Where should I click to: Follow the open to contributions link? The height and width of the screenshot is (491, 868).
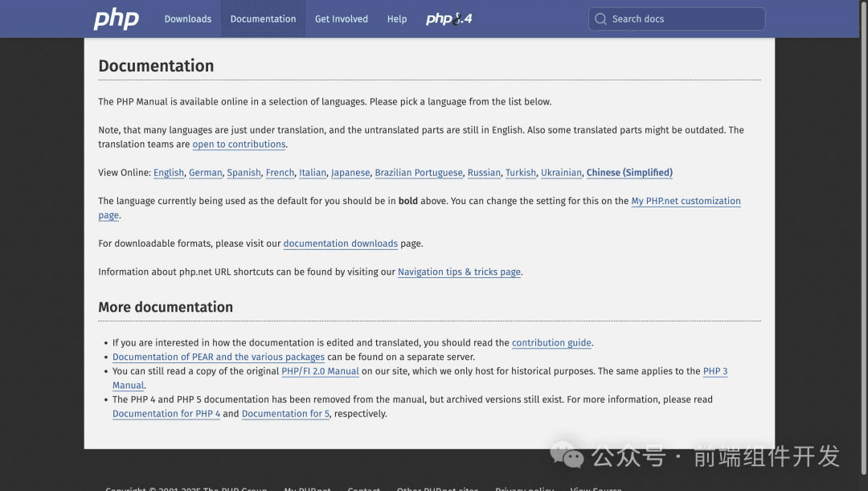tap(240, 144)
